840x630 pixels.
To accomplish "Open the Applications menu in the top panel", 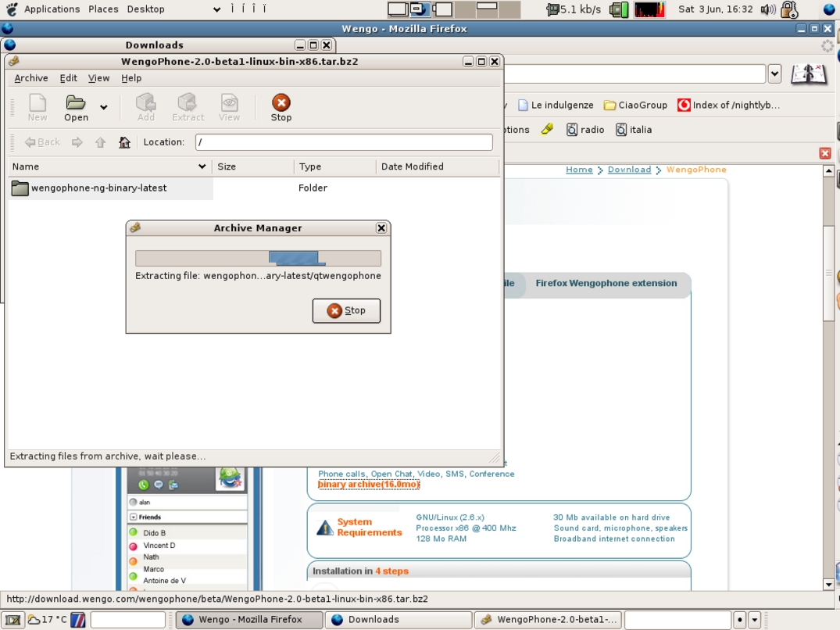I will point(52,9).
